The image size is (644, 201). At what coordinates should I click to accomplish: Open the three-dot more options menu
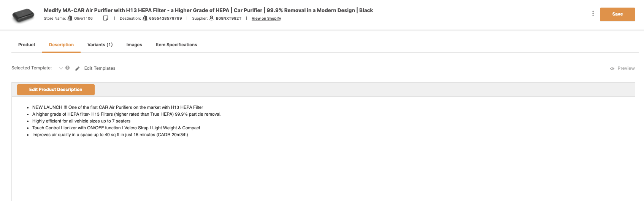[x=593, y=14]
